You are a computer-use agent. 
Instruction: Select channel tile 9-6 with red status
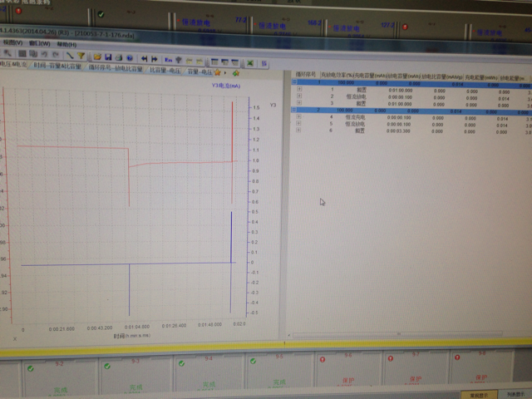348,369
